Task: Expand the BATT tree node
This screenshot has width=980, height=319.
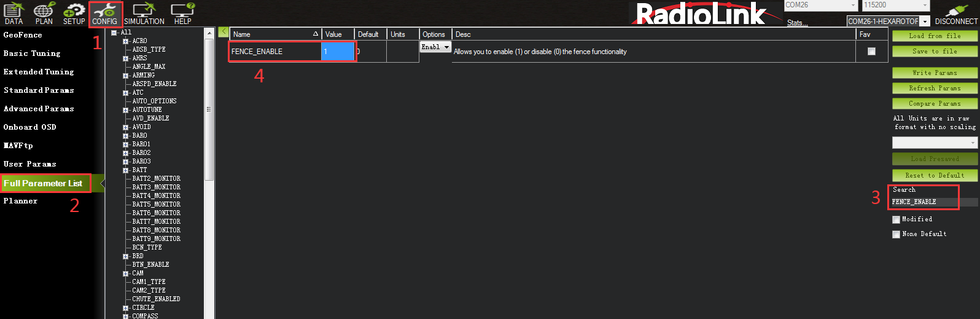Action: click(x=126, y=170)
